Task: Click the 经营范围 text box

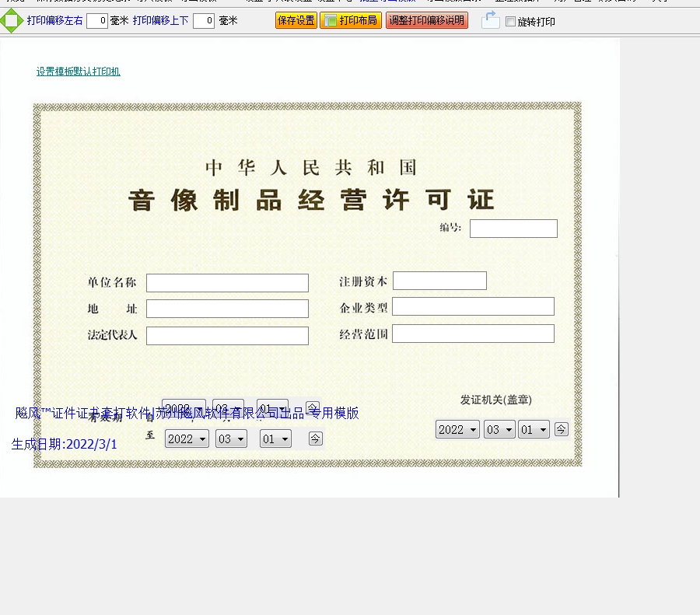Action: [473, 334]
